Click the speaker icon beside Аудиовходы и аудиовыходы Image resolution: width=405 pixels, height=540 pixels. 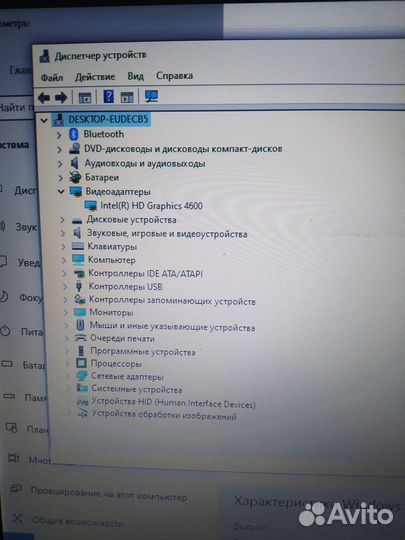point(75,163)
